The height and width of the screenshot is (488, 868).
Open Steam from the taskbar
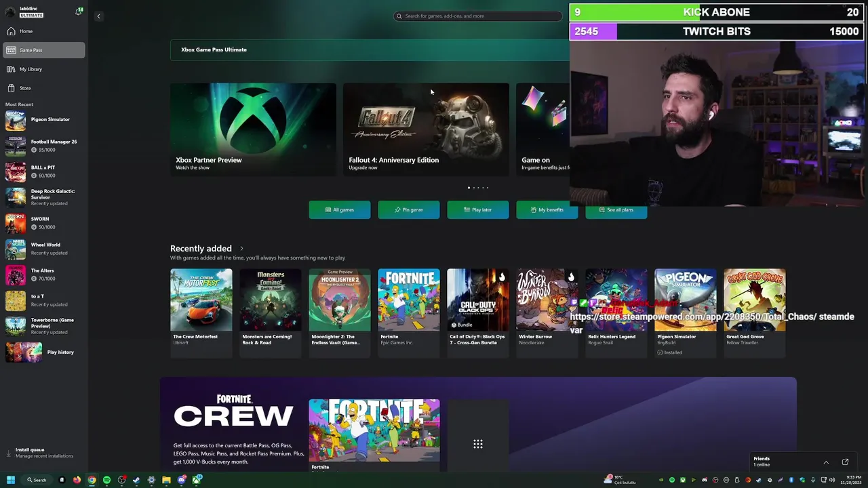pos(136,480)
